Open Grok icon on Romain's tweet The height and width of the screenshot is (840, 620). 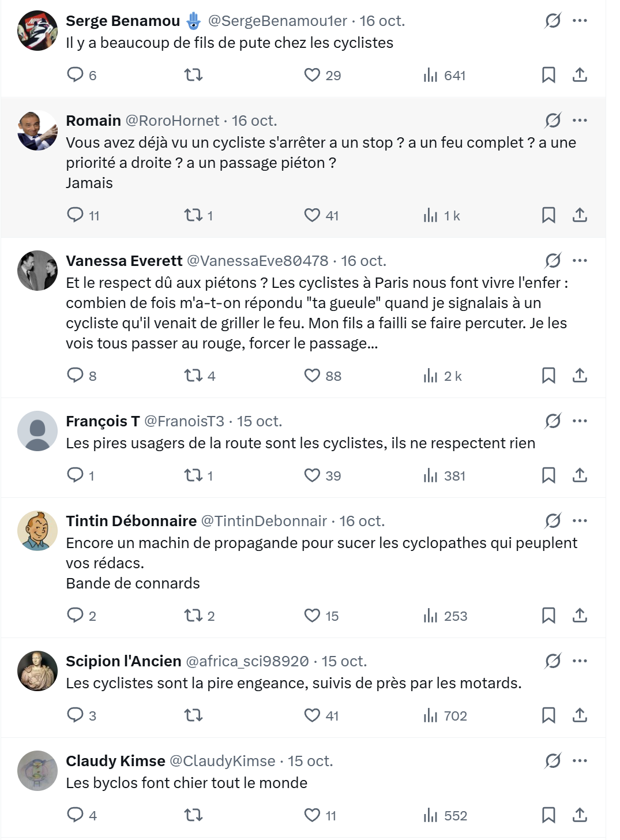point(553,121)
